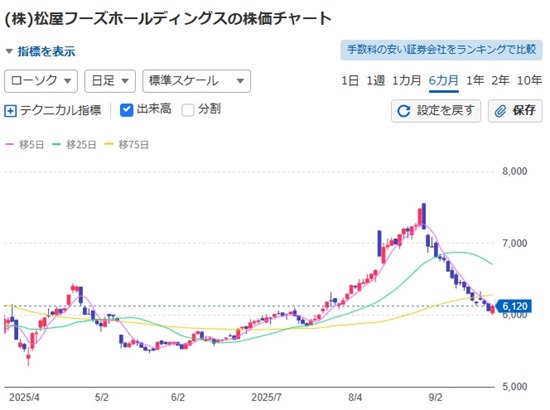This screenshot has height=410, width=550.
Task: Select the 1週 period tab
Action: pyautogui.click(x=375, y=81)
